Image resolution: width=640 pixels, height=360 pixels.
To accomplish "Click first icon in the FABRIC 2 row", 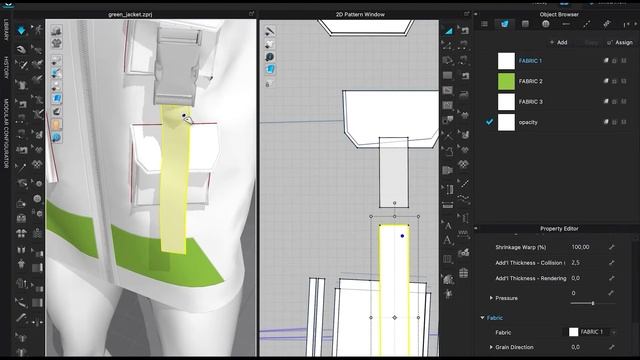I will coord(606,81).
